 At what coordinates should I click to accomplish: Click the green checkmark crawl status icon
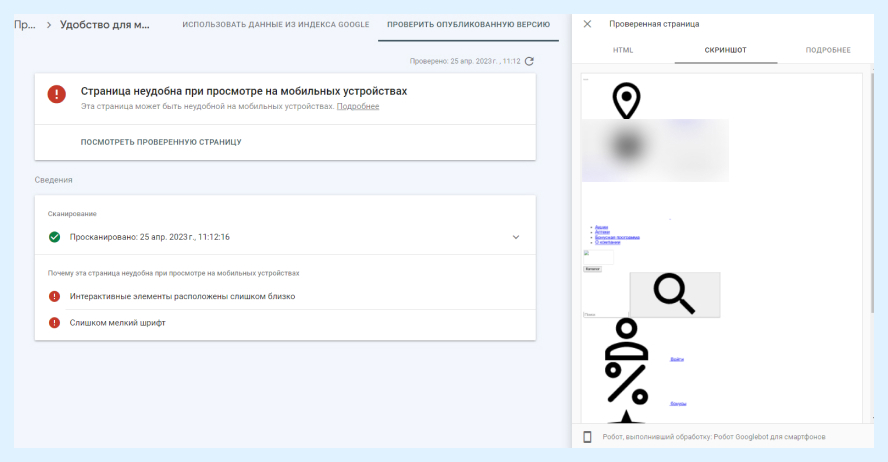(x=55, y=237)
